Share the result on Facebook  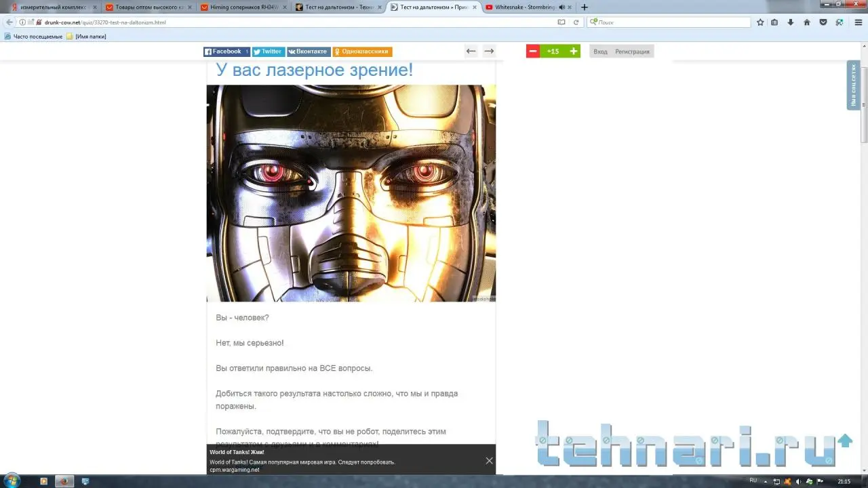click(226, 52)
